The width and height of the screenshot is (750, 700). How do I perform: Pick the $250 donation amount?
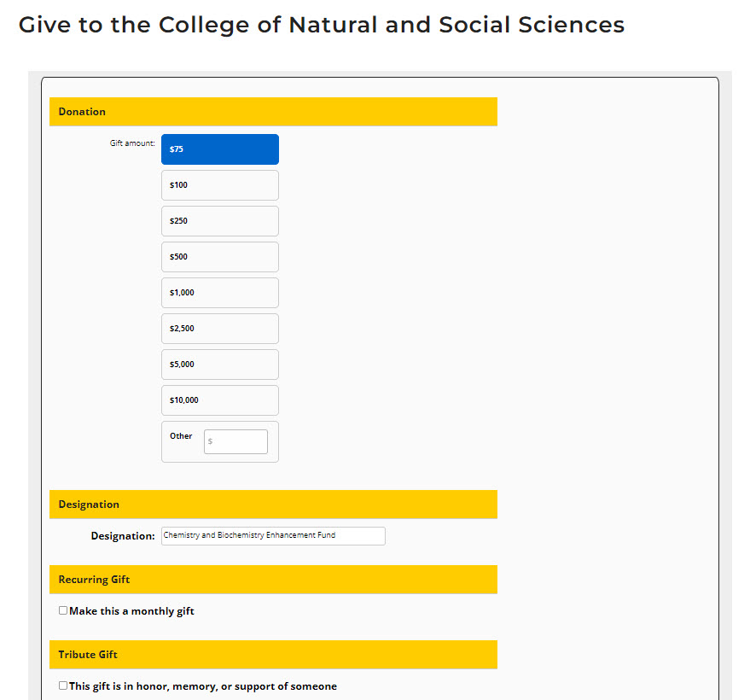pos(219,221)
